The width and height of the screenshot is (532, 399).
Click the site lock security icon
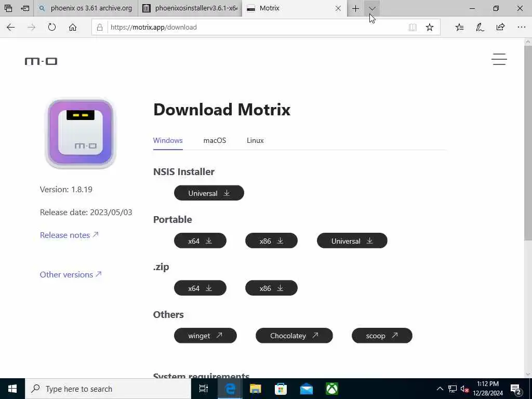pos(100,27)
